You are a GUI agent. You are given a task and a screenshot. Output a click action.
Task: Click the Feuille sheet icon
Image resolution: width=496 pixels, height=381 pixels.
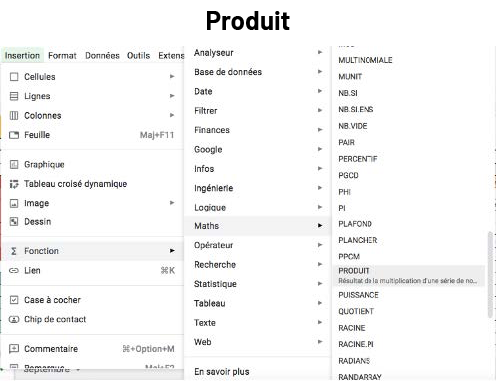pyautogui.click(x=14, y=135)
